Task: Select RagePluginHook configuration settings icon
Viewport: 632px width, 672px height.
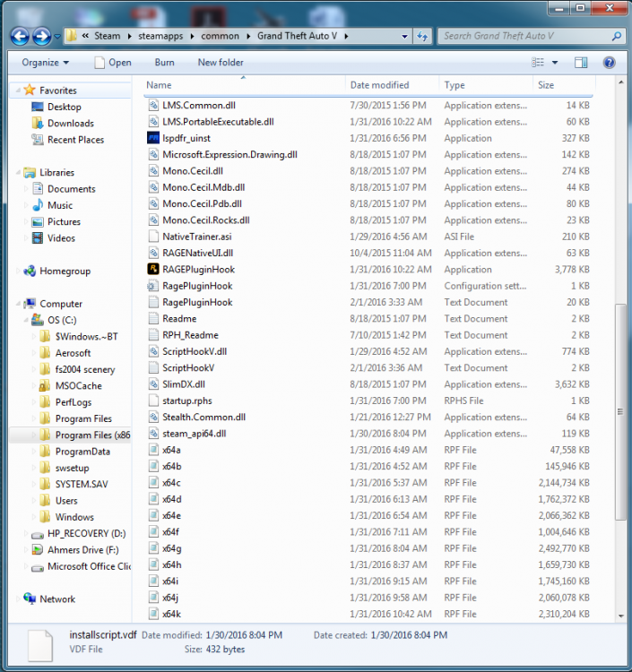Action: [x=153, y=286]
